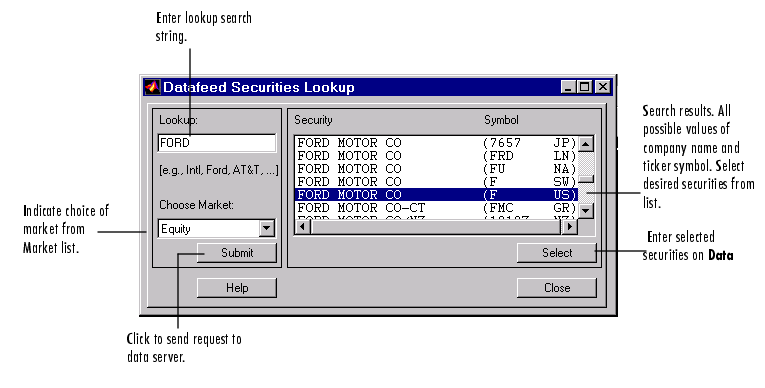The image size is (765, 388).
Task: Click the Submit button
Action: click(x=237, y=253)
